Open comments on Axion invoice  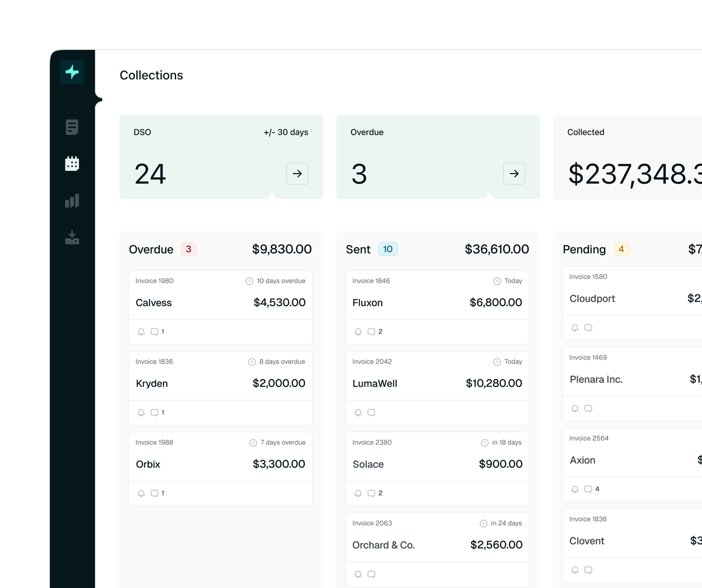tap(588, 489)
